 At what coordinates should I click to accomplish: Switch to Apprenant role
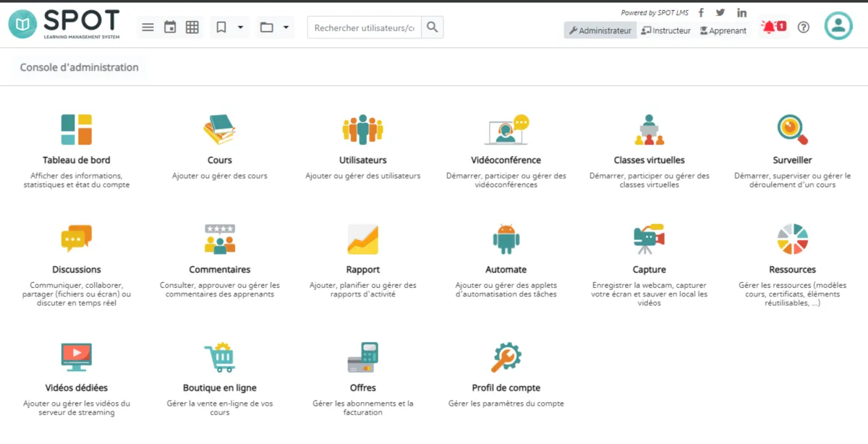(723, 30)
